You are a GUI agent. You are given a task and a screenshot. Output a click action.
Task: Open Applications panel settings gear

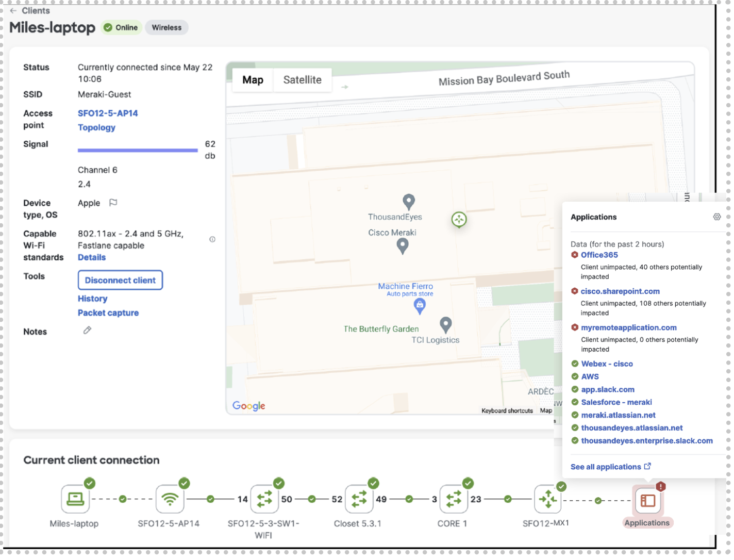(716, 217)
